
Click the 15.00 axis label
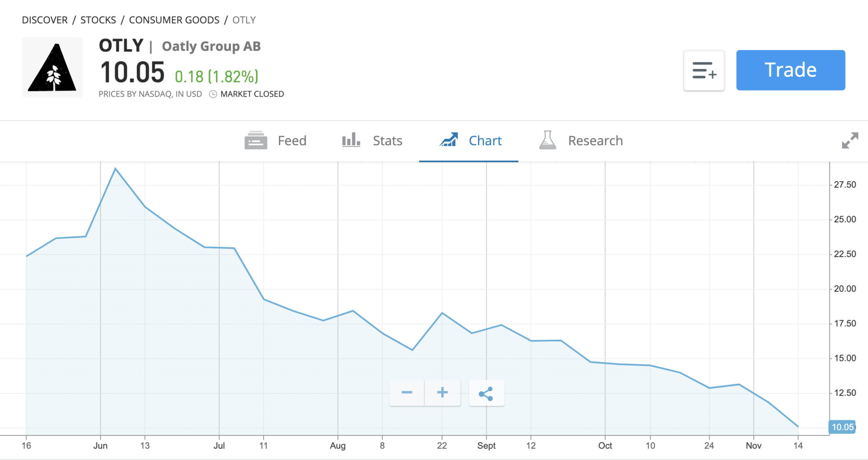tap(845, 358)
